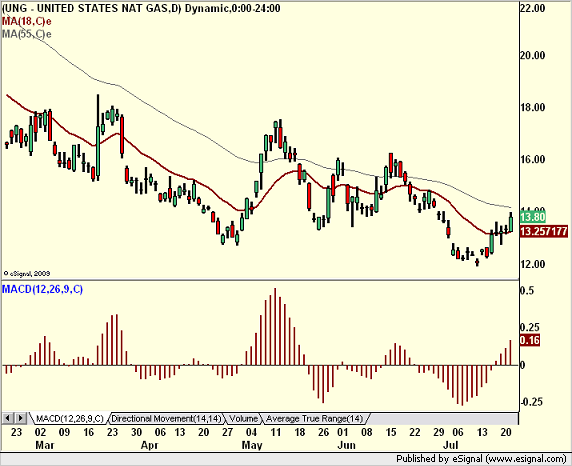This screenshot has height=466, width=572.
Task: Click the 12.00 price axis label
Action: [532, 264]
